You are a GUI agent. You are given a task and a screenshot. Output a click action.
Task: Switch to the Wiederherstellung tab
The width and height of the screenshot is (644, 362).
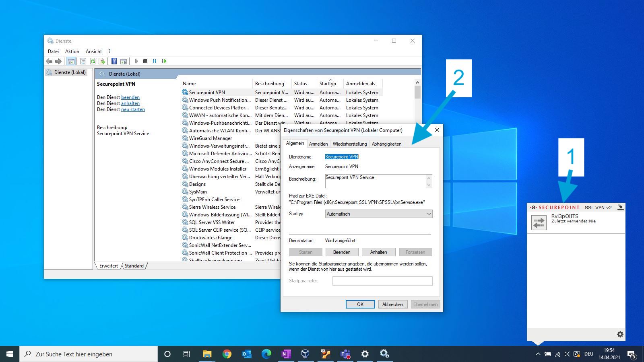coord(349,144)
